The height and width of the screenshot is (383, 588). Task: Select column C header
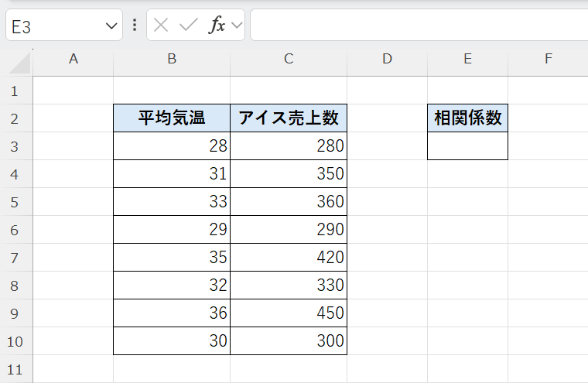[289, 59]
